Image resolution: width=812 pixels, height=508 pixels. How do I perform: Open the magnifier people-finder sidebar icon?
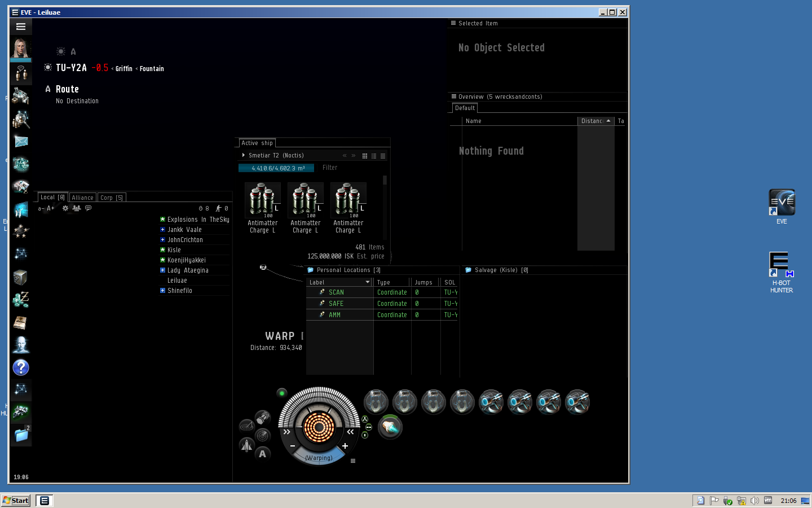21,119
